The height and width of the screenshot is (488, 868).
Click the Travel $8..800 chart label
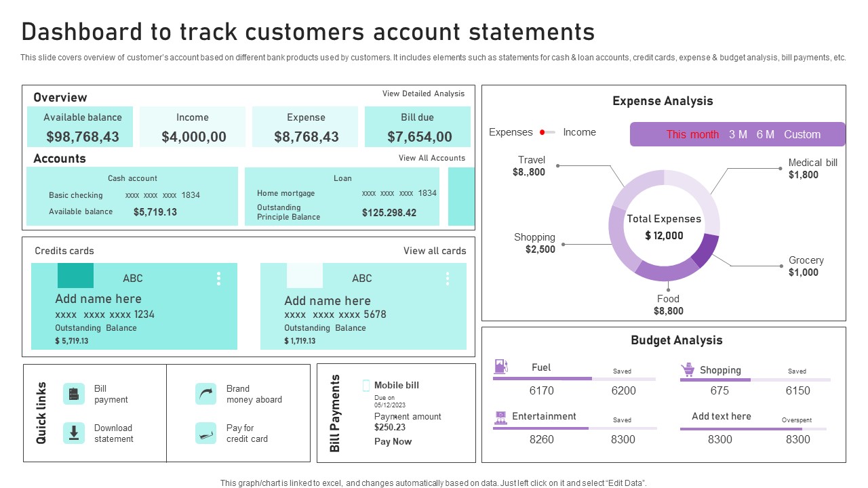pos(530,166)
